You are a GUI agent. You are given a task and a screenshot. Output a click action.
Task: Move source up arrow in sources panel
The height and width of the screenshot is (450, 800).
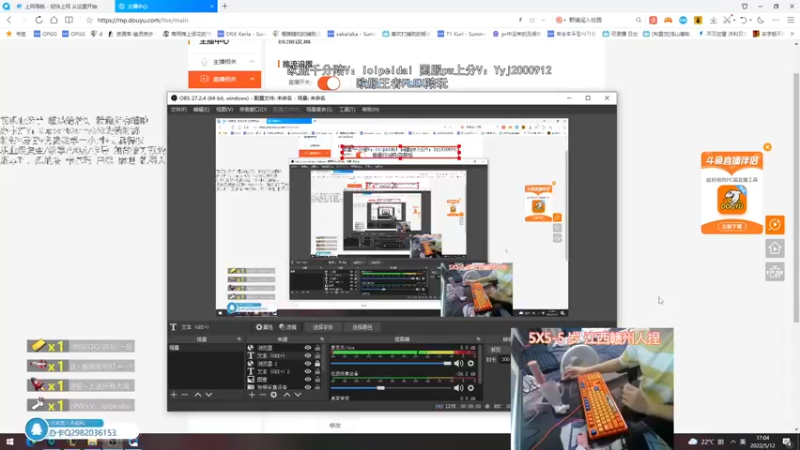coord(287,394)
